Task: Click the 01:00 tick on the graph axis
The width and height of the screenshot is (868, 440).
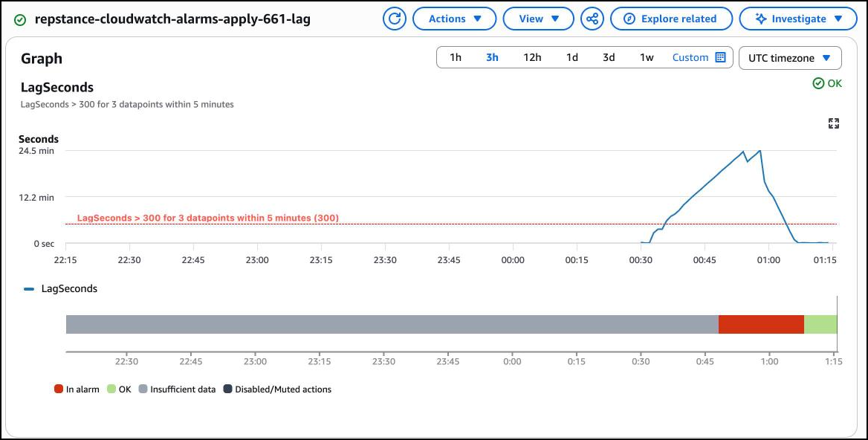Action: pos(768,259)
